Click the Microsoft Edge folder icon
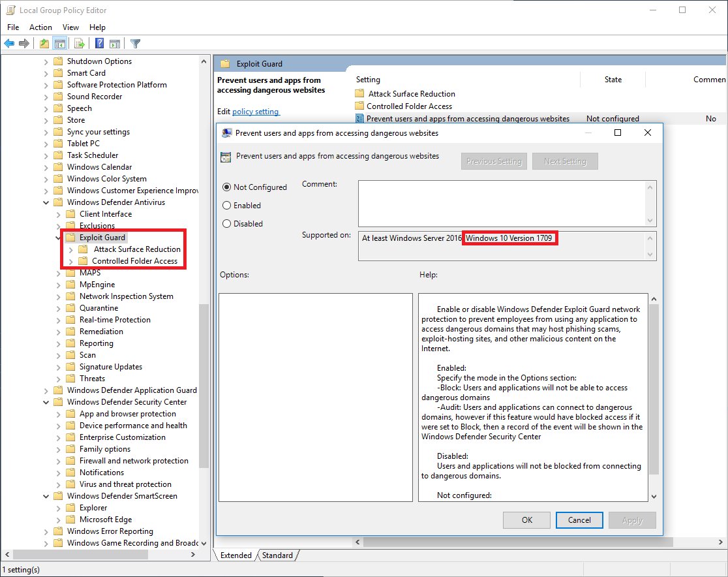Viewport: 728px width, 577px height. (x=70, y=520)
